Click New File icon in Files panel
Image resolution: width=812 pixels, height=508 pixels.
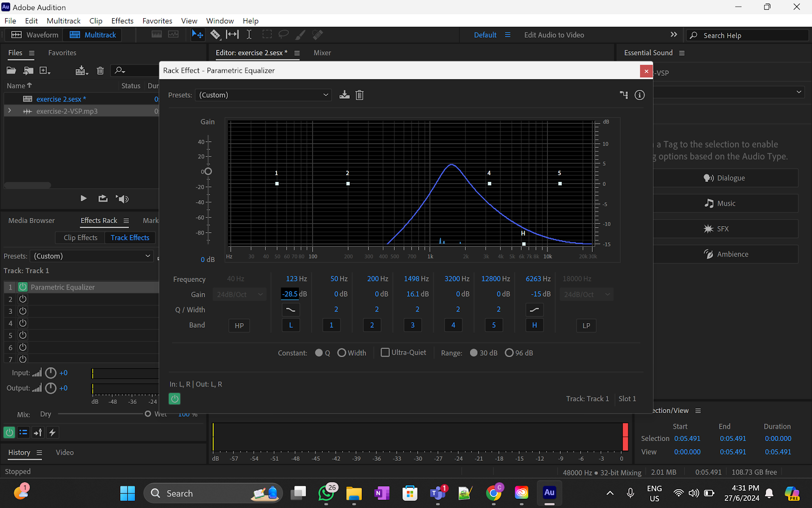click(45, 70)
